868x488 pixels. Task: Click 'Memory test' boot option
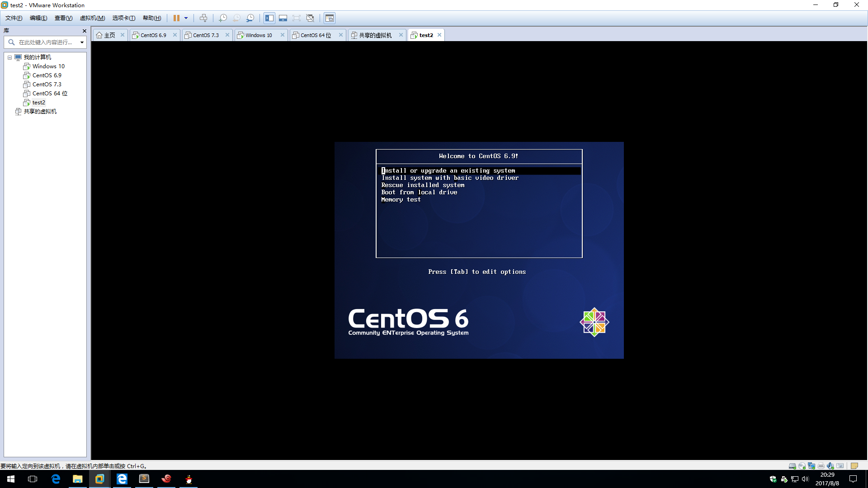pyautogui.click(x=401, y=200)
